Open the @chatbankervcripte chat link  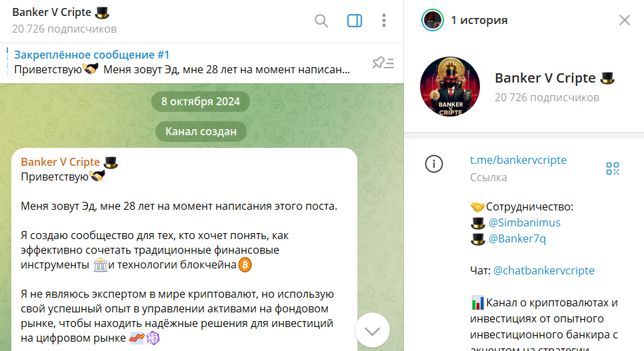tap(544, 270)
